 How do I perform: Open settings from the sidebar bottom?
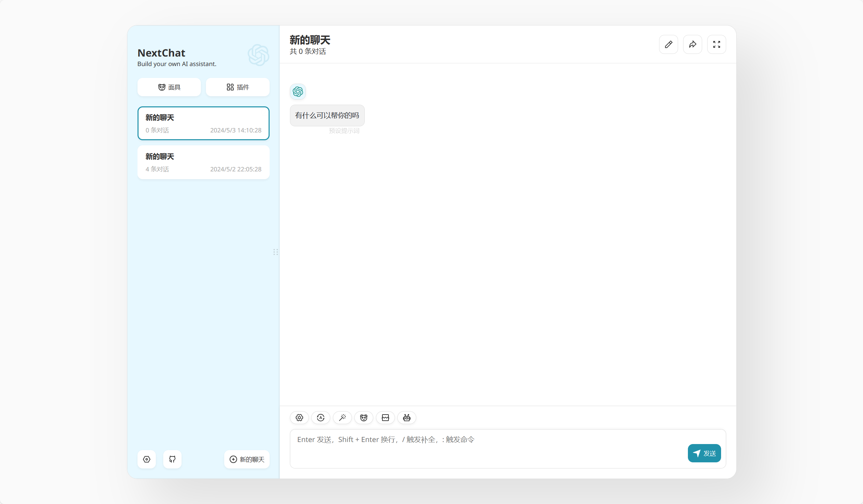coord(147,459)
